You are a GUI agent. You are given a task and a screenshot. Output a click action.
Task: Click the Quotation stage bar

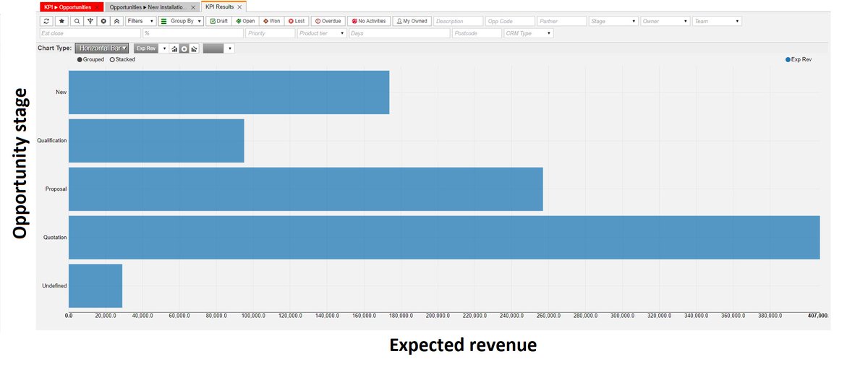click(444, 238)
